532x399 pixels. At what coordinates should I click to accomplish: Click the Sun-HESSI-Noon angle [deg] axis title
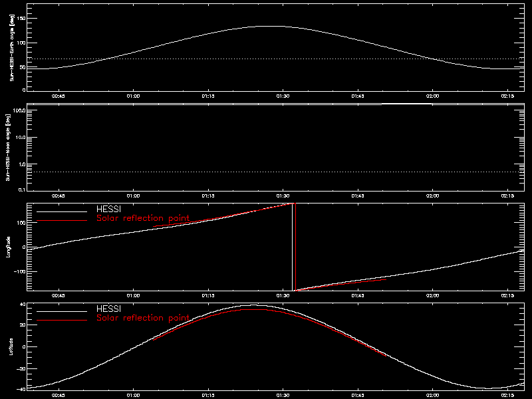click(x=8, y=147)
